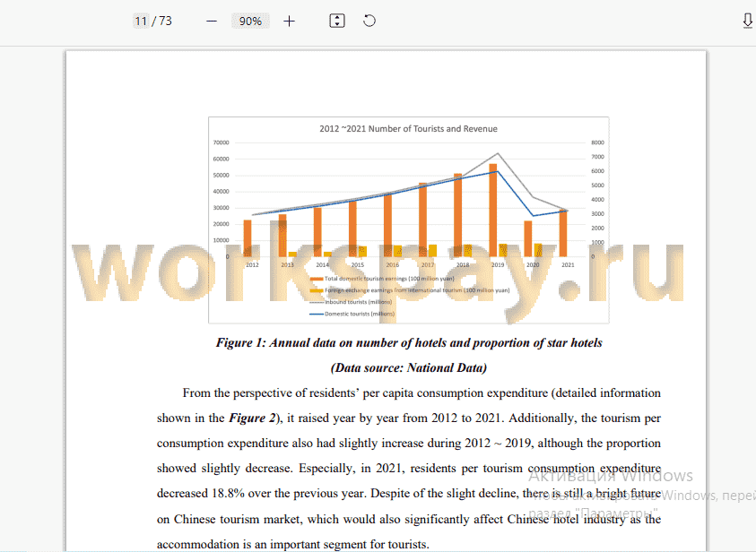Rotate the document counterclockwise
Screen dimensions: 756x552
(x=369, y=21)
